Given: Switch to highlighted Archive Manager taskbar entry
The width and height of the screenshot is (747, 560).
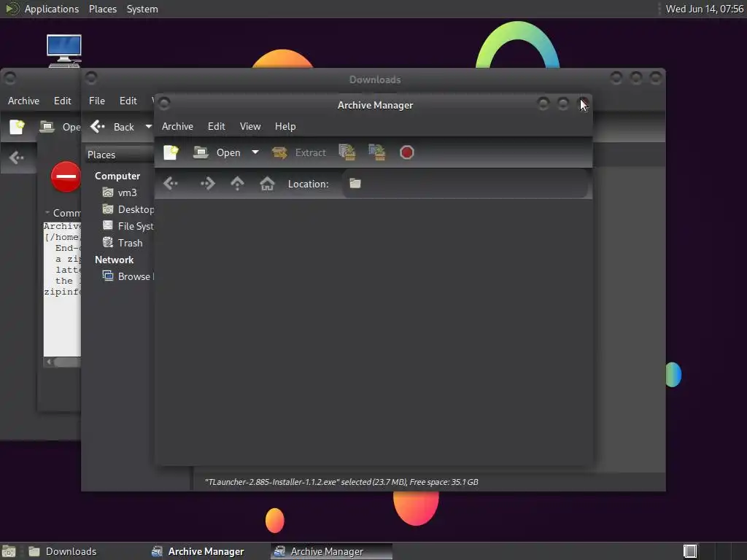Looking at the screenshot, I should pyautogui.click(x=332, y=551).
